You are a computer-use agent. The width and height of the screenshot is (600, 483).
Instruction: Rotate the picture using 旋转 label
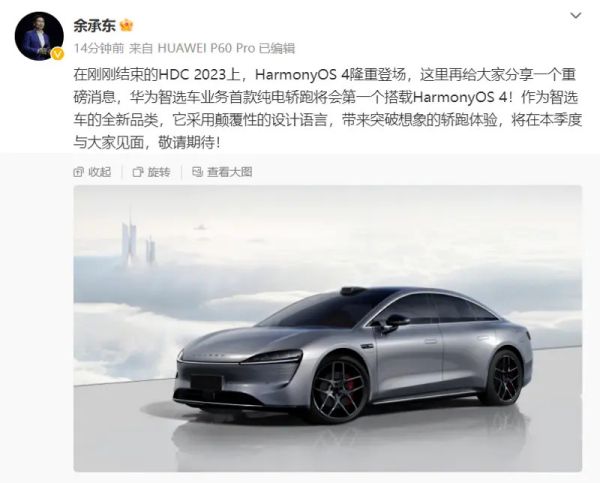(x=159, y=172)
